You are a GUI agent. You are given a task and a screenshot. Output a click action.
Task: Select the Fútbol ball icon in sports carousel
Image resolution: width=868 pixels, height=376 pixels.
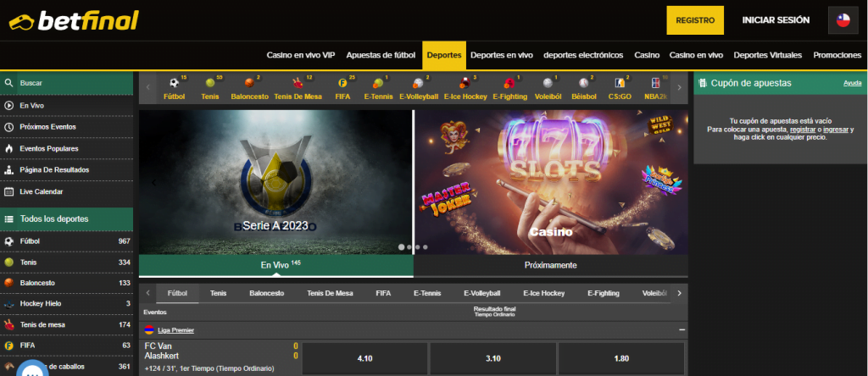(175, 84)
